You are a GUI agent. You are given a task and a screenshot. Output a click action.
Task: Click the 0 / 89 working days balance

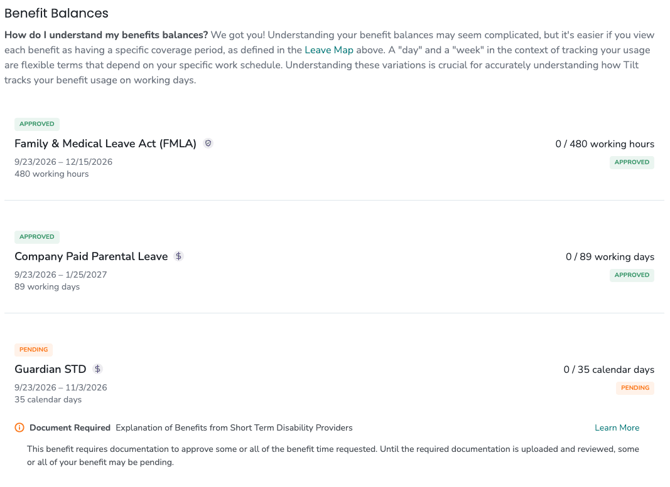(610, 257)
